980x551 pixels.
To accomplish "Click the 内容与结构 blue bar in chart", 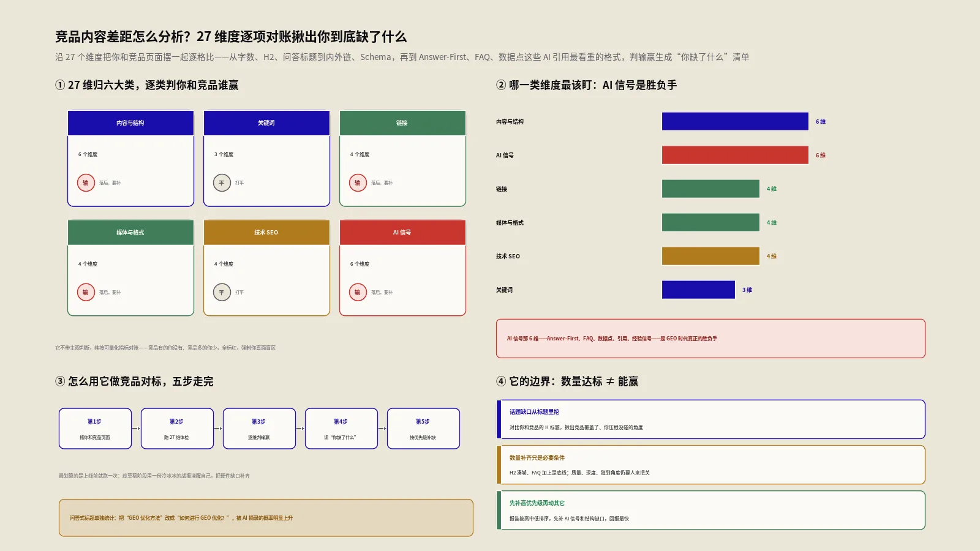I will coord(735,121).
